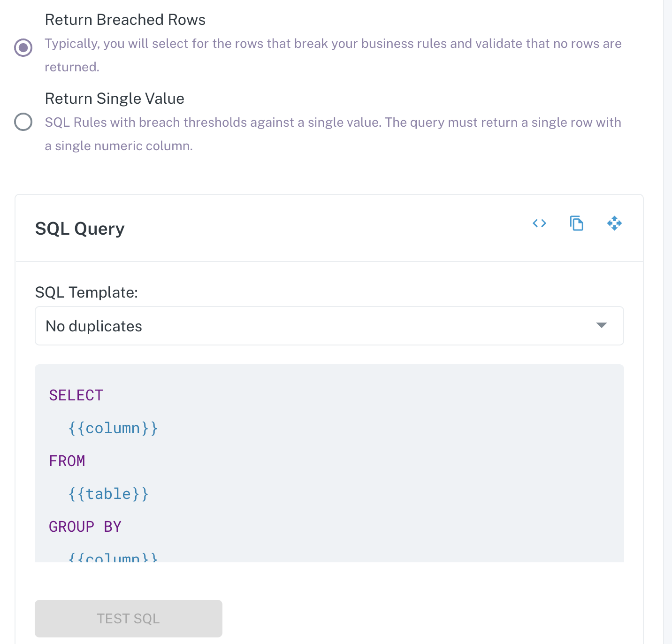This screenshot has width=672, height=644.
Task: Click the Return Single Value label
Action: pos(115,99)
